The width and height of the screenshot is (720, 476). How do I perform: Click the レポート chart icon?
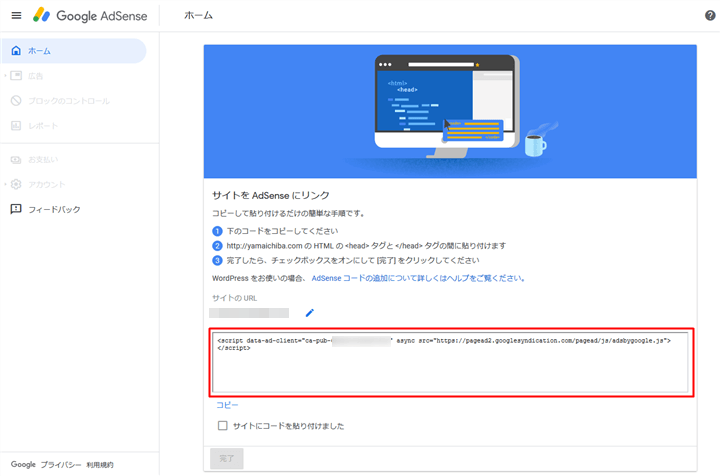coord(16,126)
